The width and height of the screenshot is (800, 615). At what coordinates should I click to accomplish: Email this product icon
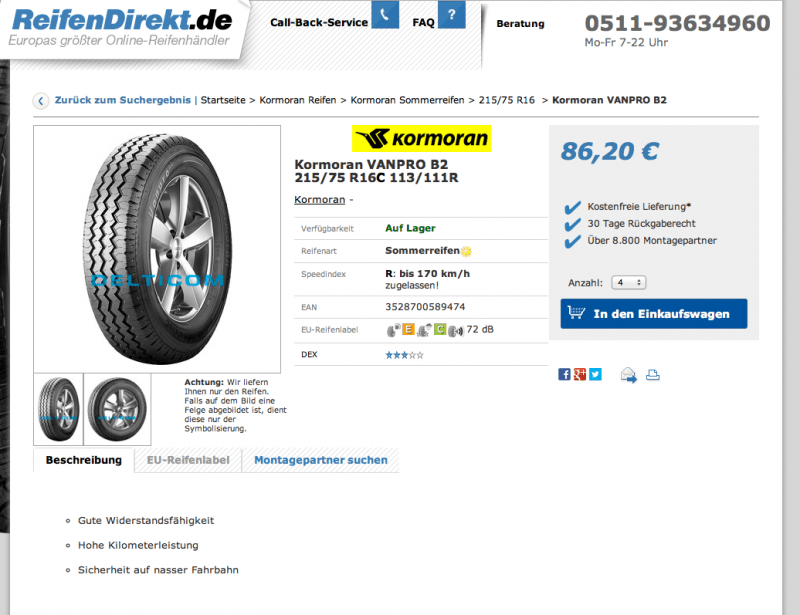point(629,375)
